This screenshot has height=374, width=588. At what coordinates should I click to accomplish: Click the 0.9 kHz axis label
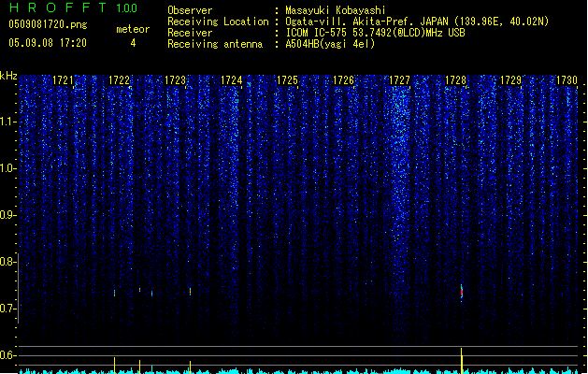(8, 215)
